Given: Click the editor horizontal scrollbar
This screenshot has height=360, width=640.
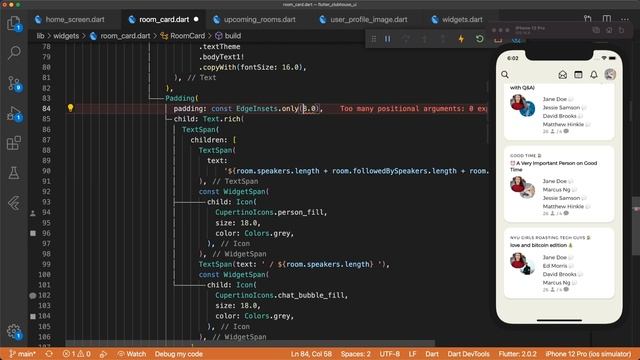Looking at the screenshot, I should click(x=250, y=343).
